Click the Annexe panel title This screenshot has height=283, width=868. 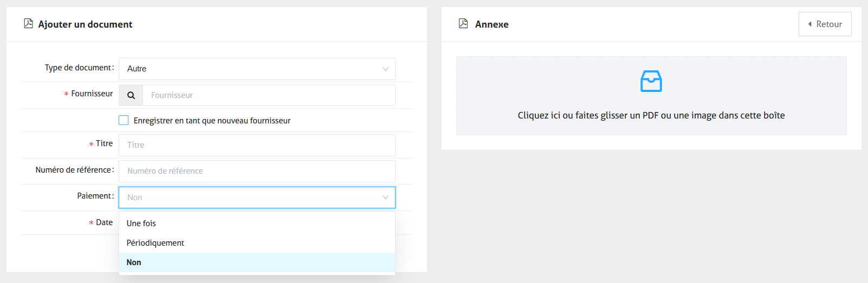point(491,24)
